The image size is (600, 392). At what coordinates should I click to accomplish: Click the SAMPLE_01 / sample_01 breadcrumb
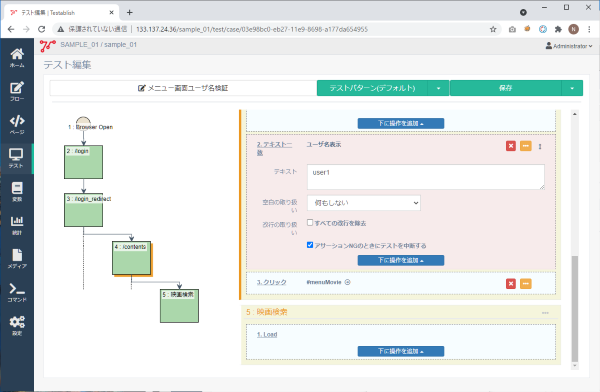tap(98, 45)
